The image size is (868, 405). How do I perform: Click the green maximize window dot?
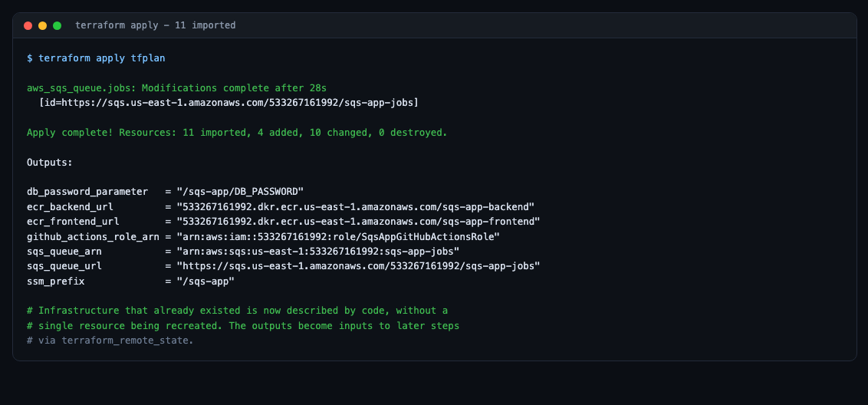tap(57, 25)
